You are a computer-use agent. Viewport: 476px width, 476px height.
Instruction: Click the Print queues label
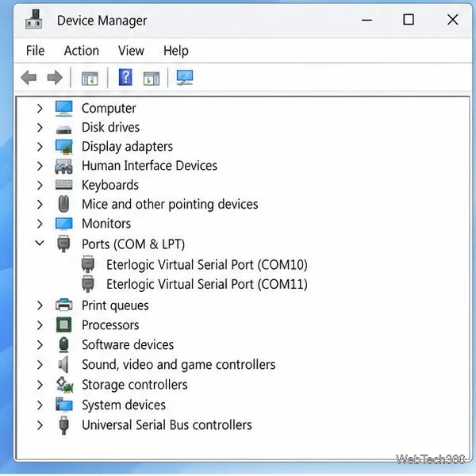coord(115,305)
